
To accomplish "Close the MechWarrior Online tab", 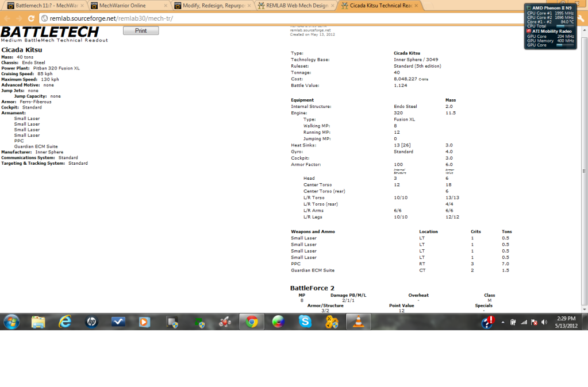I will click(166, 6).
